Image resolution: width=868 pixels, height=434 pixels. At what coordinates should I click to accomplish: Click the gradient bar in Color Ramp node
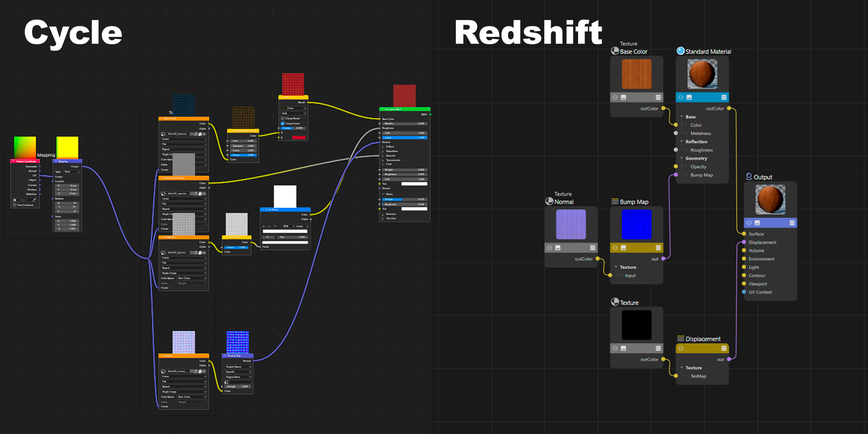click(285, 231)
